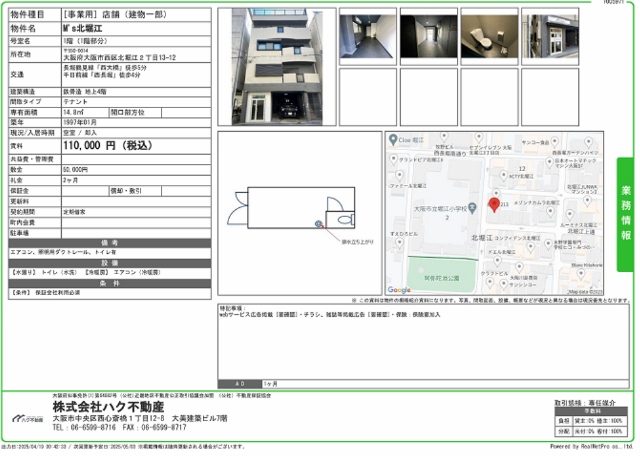
Task: Click the 賃料 110,000 円 price field
Action: pyautogui.click(x=110, y=146)
